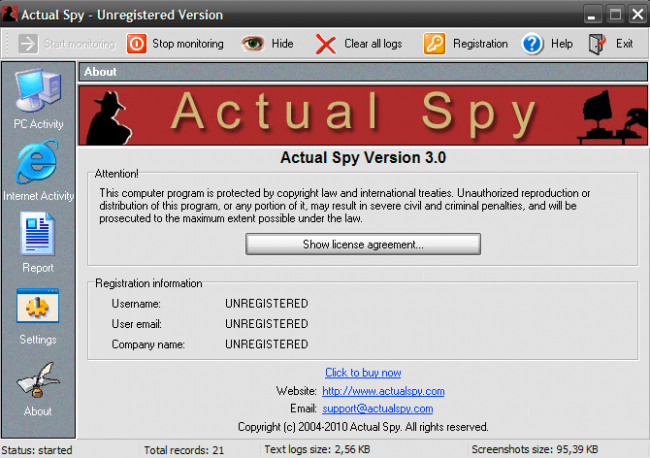This screenshot has height=458, width=650.
Task: Open Registration via the key icon
Action: point(434,44)
